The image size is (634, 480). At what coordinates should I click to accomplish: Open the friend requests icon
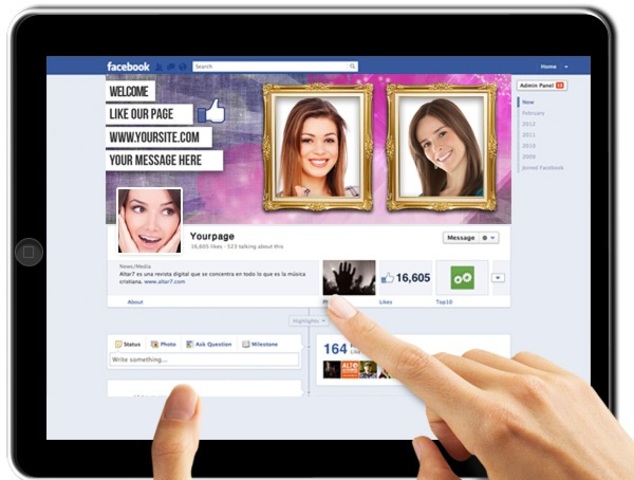159,67
